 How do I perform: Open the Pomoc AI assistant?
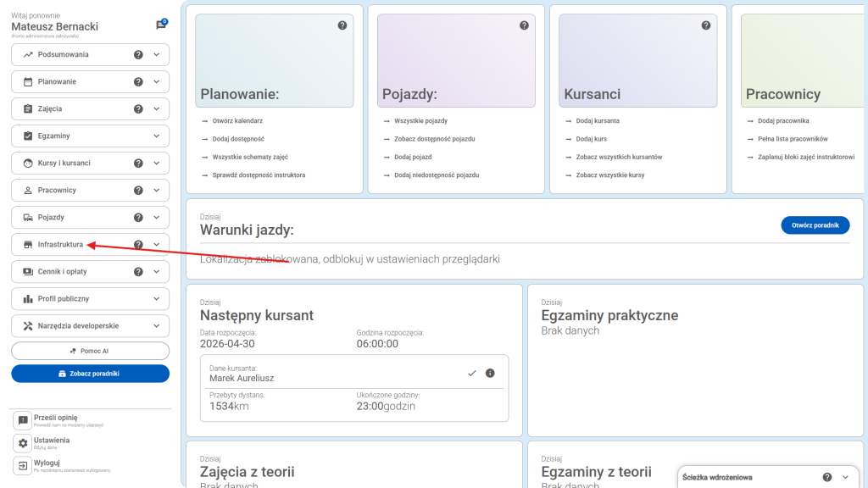point(90,351)
